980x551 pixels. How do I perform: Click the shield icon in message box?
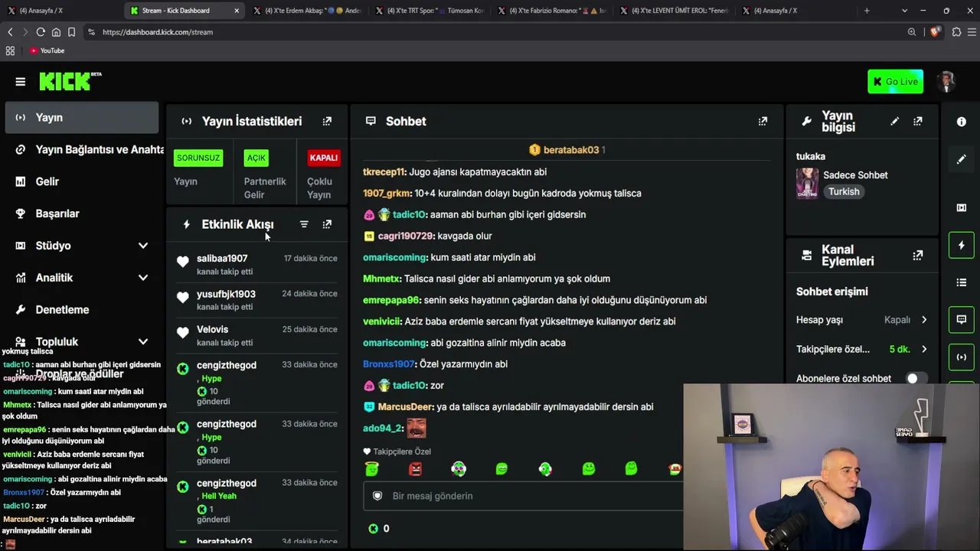(377, 496)
